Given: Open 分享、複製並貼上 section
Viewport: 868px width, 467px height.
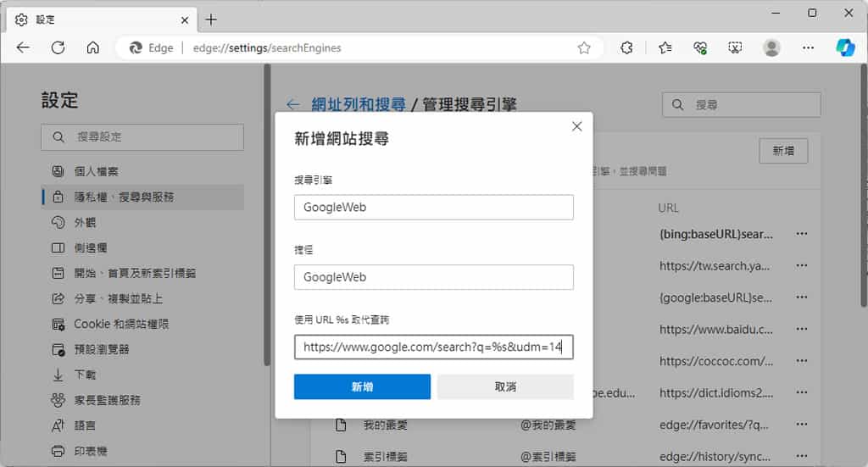Looking at the screenshot, I should click(142, 299).
